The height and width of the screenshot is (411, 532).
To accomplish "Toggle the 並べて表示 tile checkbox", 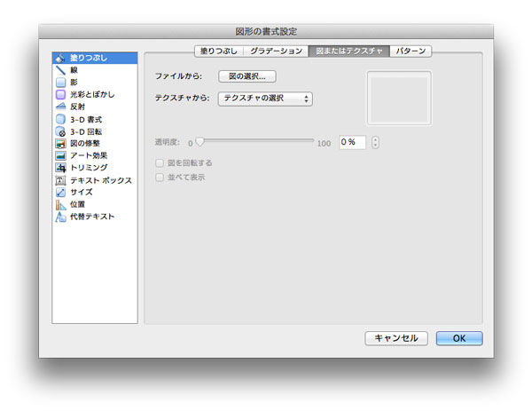I will pos(160,178).
